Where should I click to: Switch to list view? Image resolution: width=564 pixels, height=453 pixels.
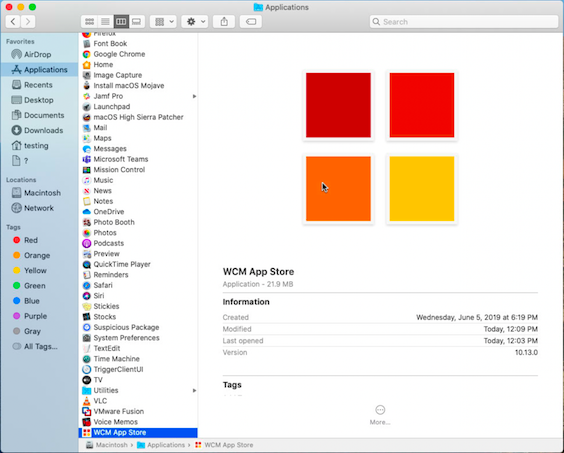pyautogui.click(x=105, y=22)
